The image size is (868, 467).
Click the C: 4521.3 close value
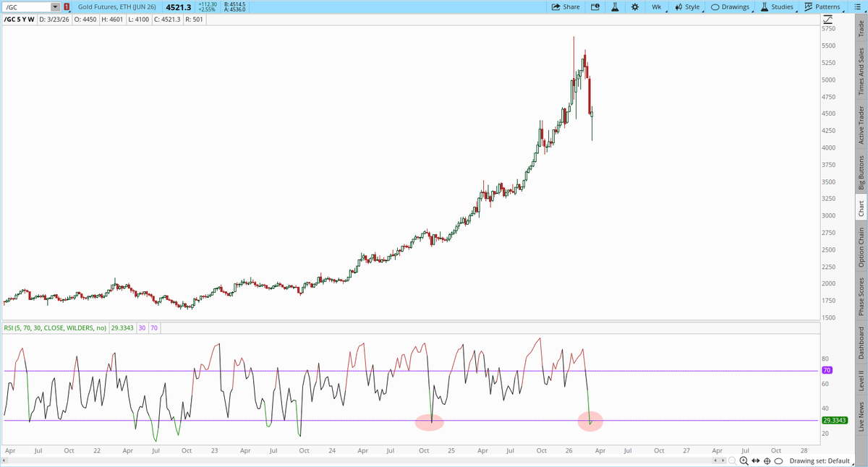pos(166,20)
